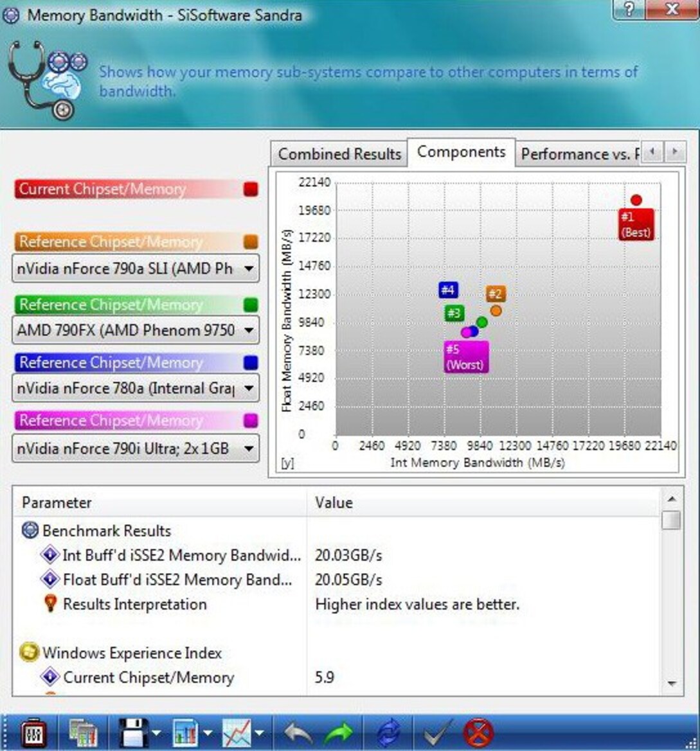This screenshot has height=751, width=700.
Task: Select 'Higher index values are better.' text
Action: 417,604
